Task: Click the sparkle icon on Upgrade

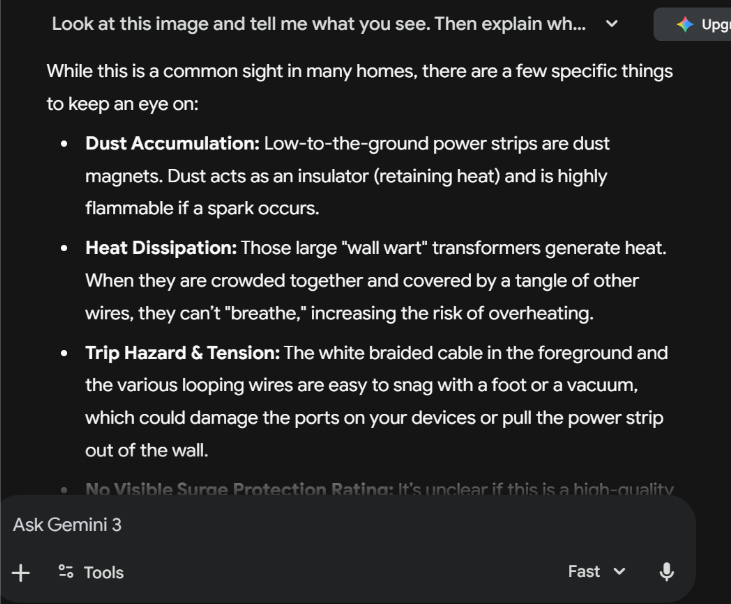Action: click(685, 25)
